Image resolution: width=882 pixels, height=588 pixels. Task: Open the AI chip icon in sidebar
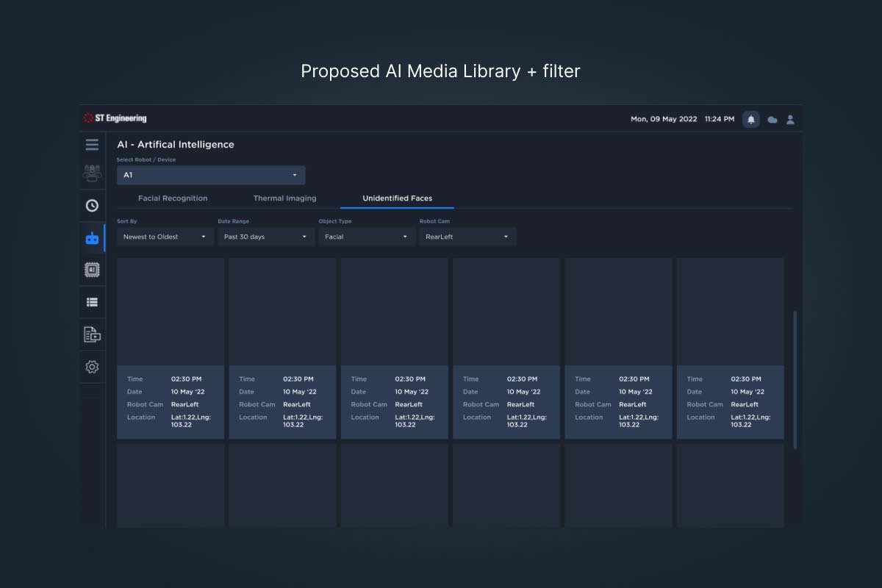point(92,270)
